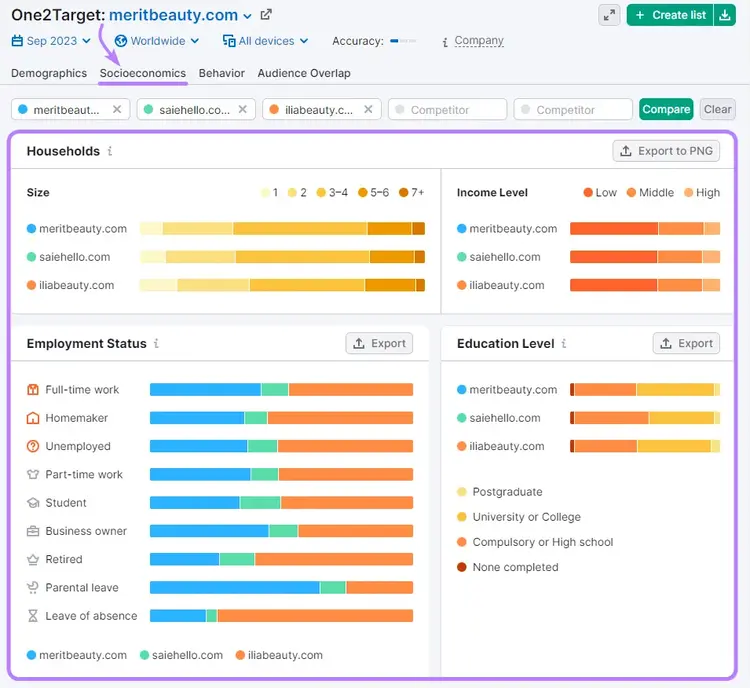Viewport: 750px width, 688px height.
Task: Remove meritbeauty competitor with X
Action: click(x=117, y=110)
